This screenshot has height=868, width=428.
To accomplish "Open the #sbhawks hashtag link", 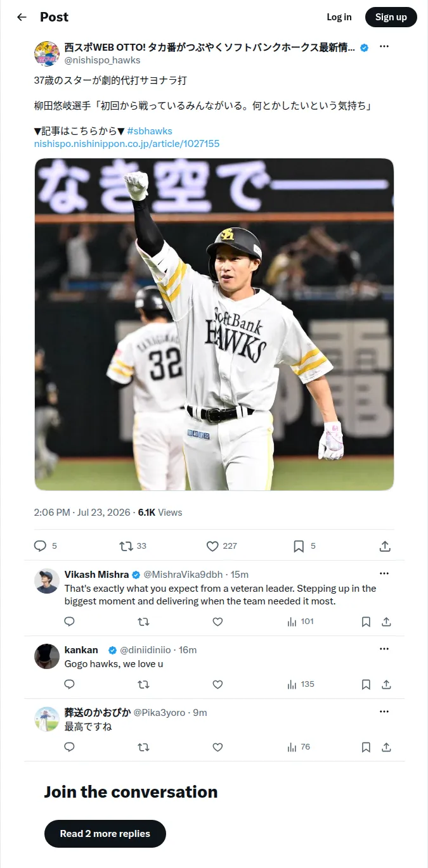I will click(x=150, y=131).
